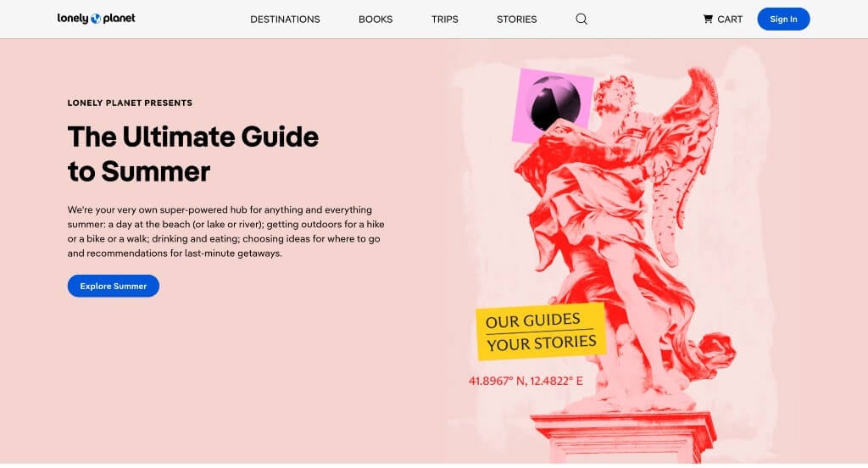The height and width of the screenshot is (468, 868).
Task: Click the shopping cart icon
Action: point(708,19)
